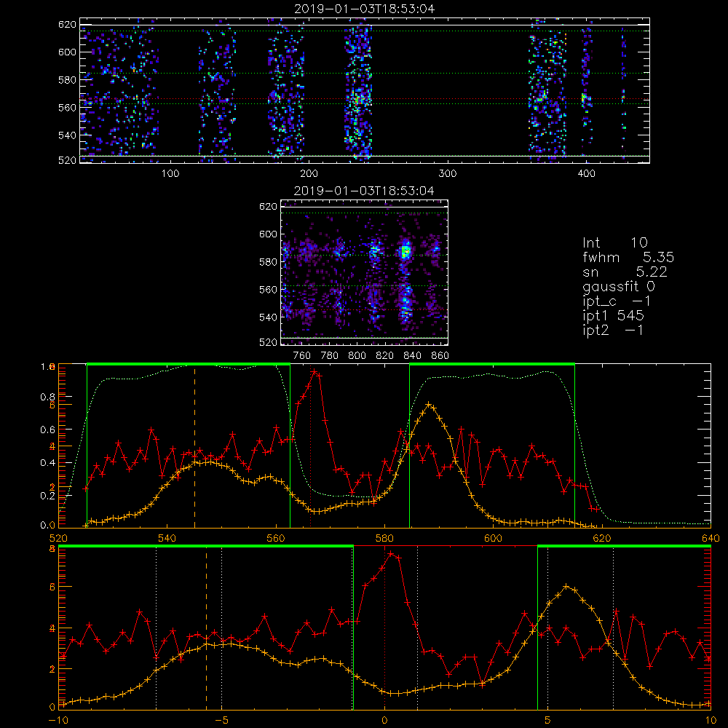
Task: Select the 'sn 5.22' value
Action: pos(625,272)
